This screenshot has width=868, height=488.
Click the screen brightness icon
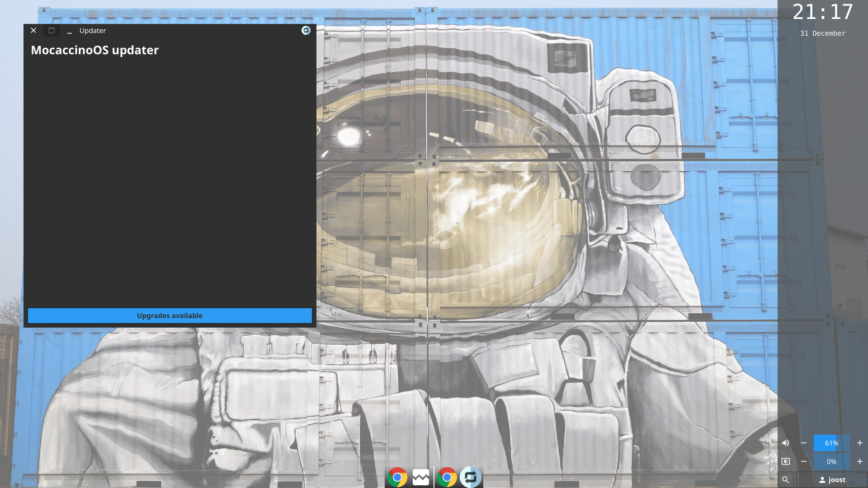786,461
